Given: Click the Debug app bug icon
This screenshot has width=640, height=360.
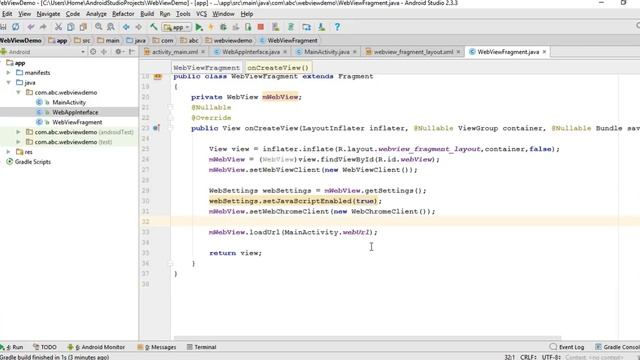Looking at the screenshot, I should [x=223, y=27].
